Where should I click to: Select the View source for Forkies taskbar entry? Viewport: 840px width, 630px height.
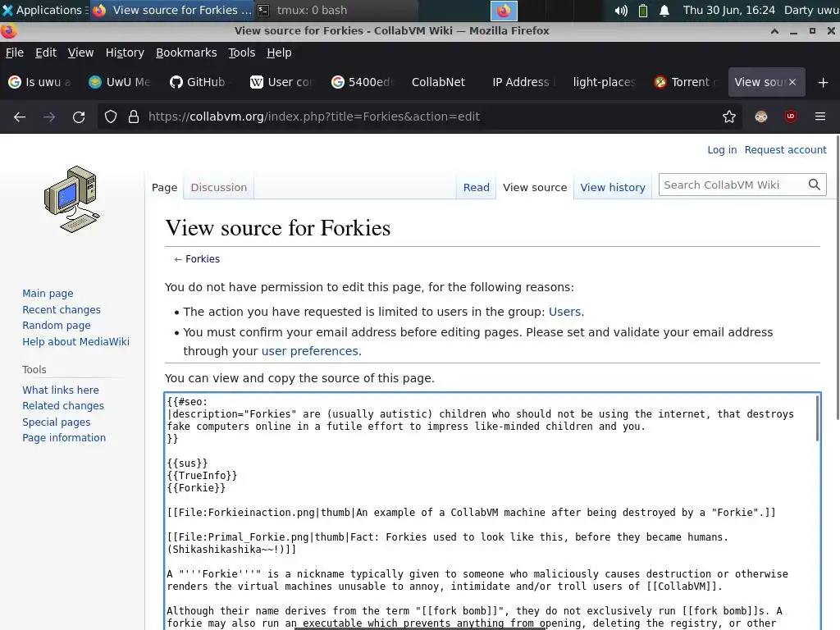[x=172, y=10]
